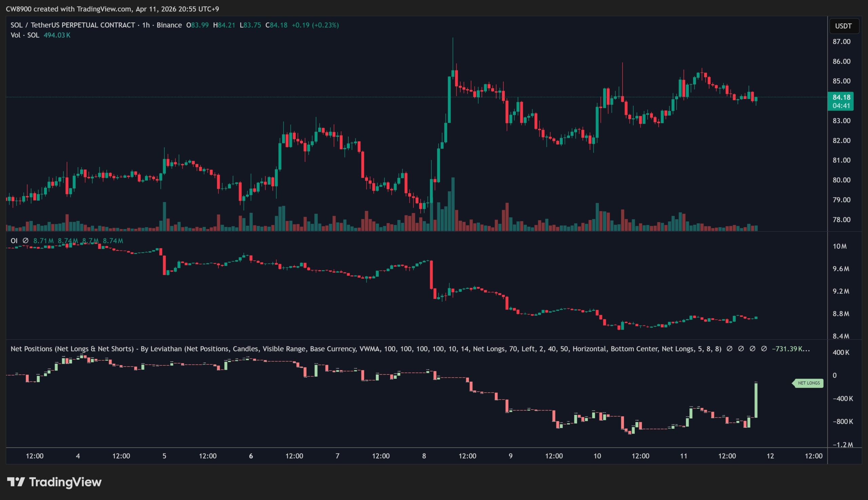Click the low value L83.75

click(x=250, y=25)
